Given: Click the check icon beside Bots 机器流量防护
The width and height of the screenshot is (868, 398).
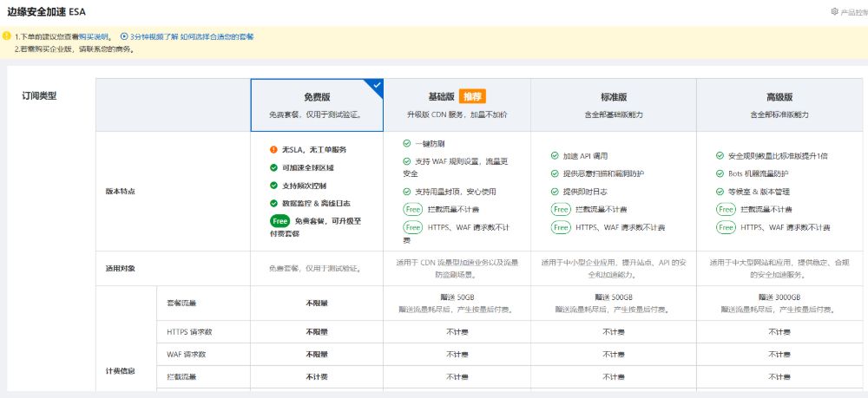Looking at the screenshot, I should pyautogui.click(x=720, y=173).
